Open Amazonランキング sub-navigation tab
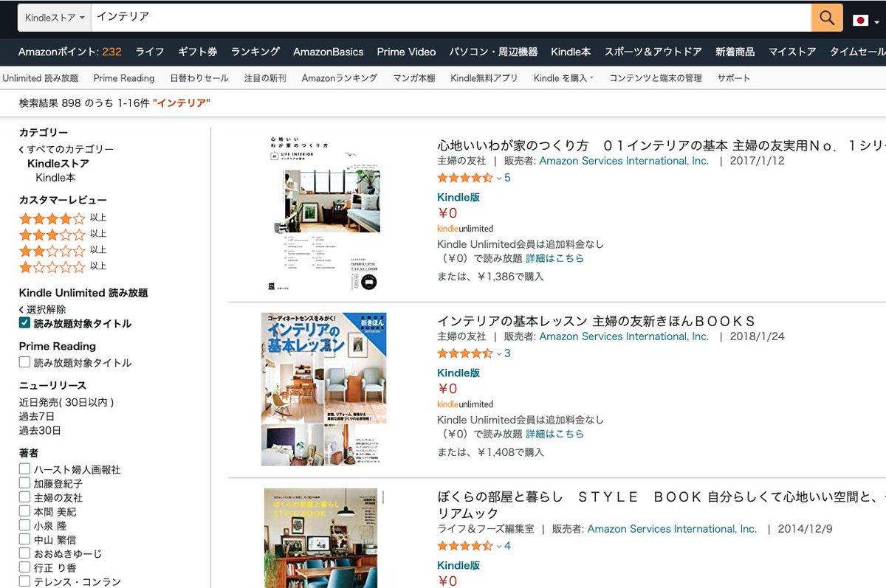The image size is (886, 588). click(x=340, y=78)
